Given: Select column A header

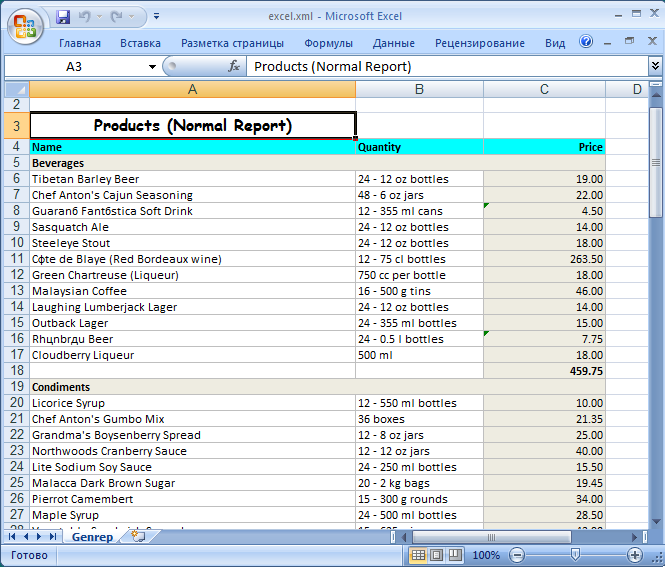Looking at the screenshot, I should pyautogui.click(x=193, y=89).
